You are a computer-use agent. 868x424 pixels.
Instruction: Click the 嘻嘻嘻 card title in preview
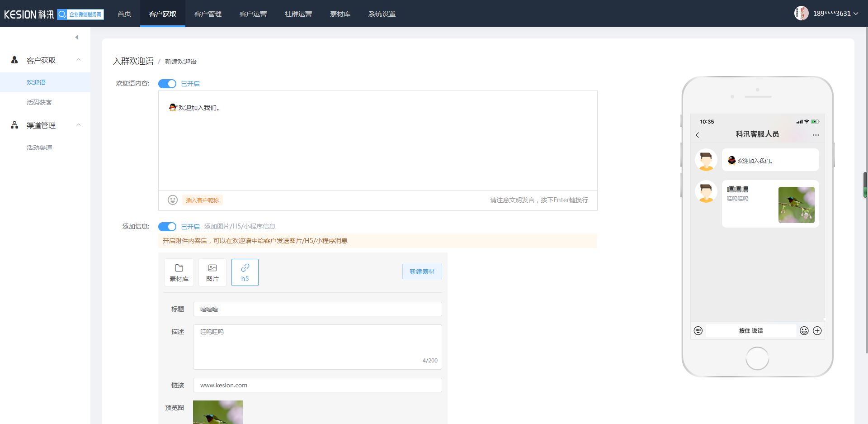click(x=737, y=190)
